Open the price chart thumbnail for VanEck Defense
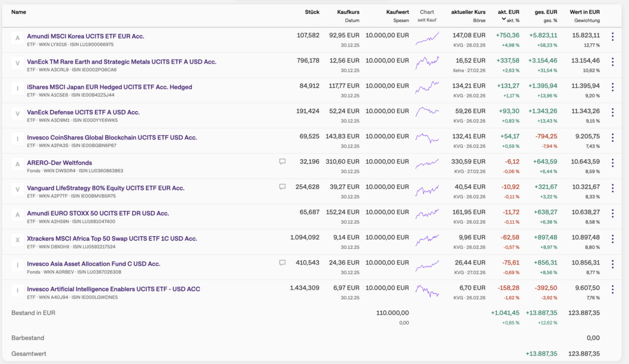 pyautogui.click(x=427, y=111)
